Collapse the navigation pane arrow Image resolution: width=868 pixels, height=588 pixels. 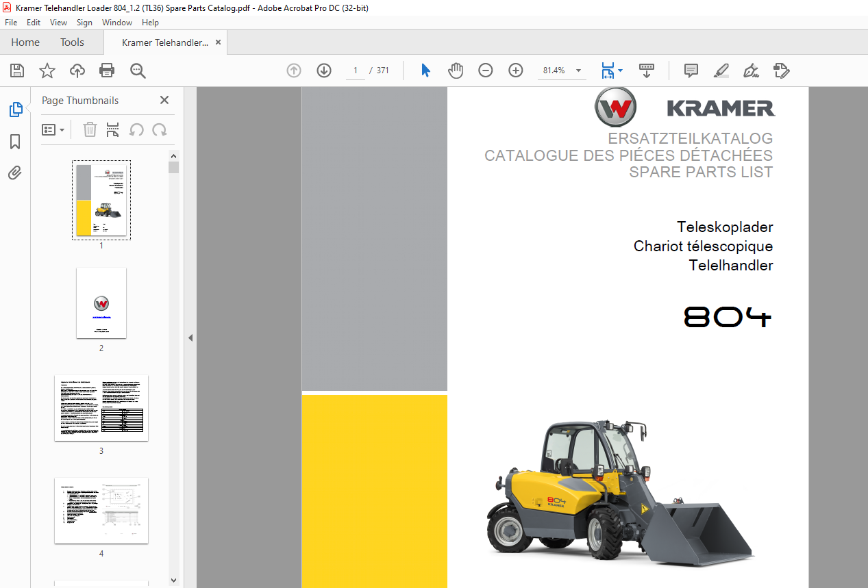click(190, 337)
